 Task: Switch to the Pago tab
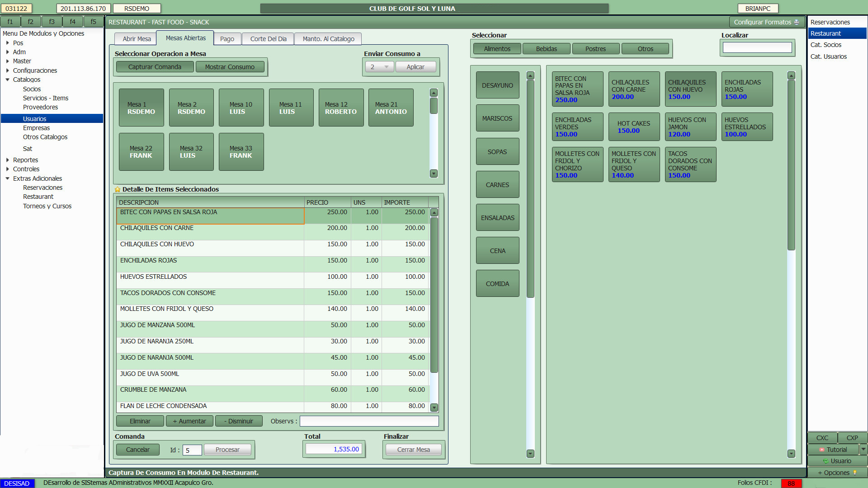[227, 39]
